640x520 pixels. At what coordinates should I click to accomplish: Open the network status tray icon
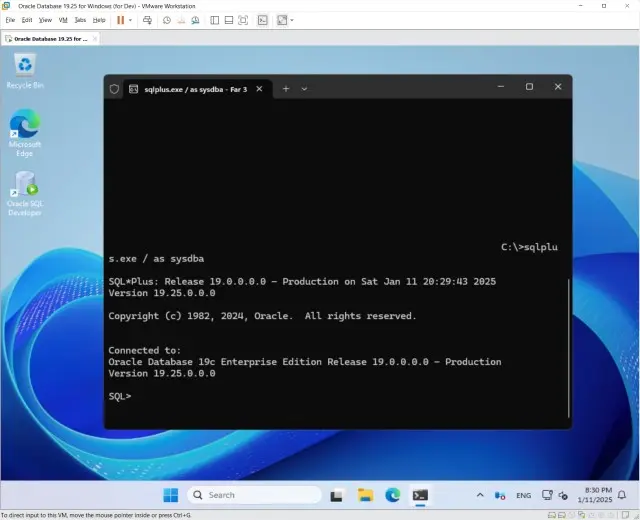547,495
